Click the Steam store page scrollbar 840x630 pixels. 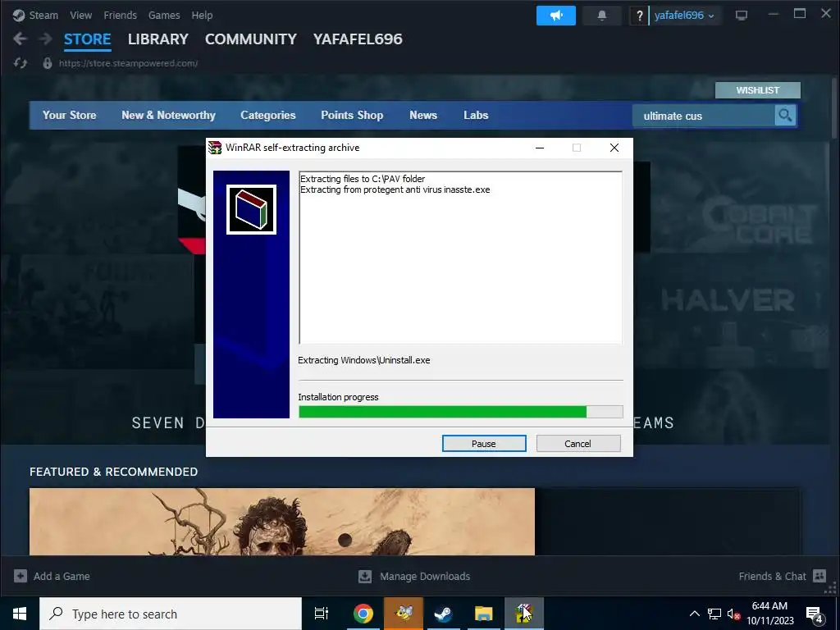pyautogui.click(x=834, y=107)
